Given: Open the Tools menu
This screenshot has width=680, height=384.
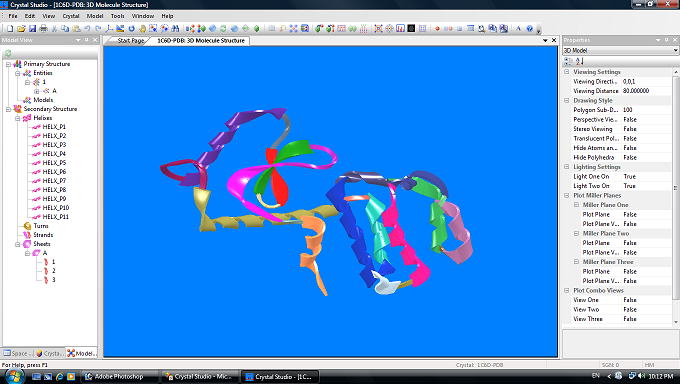Looking at the screenshot, I should coord(118,16).
